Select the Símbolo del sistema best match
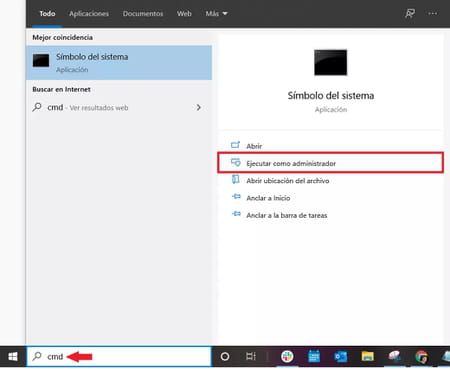Viewport: 450px width, 369px height. (x=119, y=63)
